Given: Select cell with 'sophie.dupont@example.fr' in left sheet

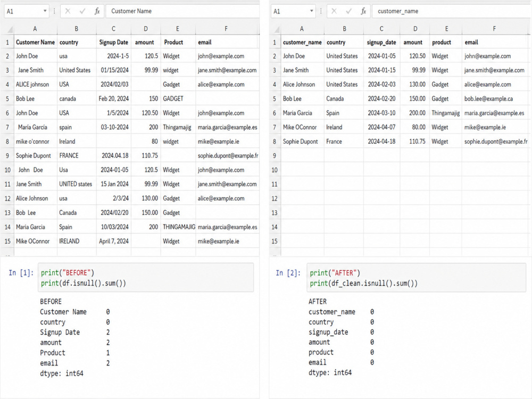Looking at the screenshot, I should click(x=228, y=156).
